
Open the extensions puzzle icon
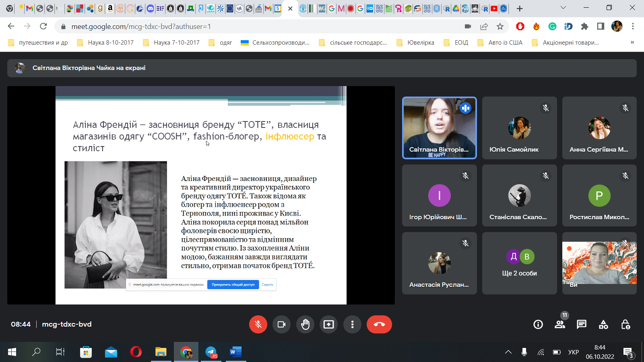584,26
